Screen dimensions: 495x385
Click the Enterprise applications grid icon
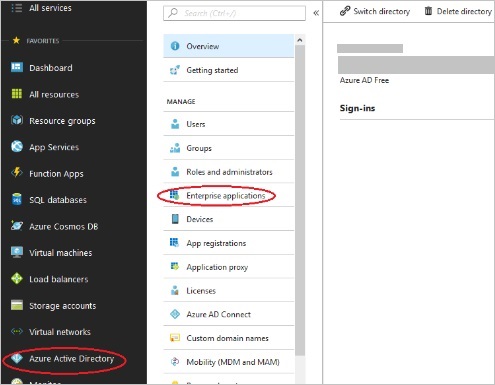click(x=174, y=195)
